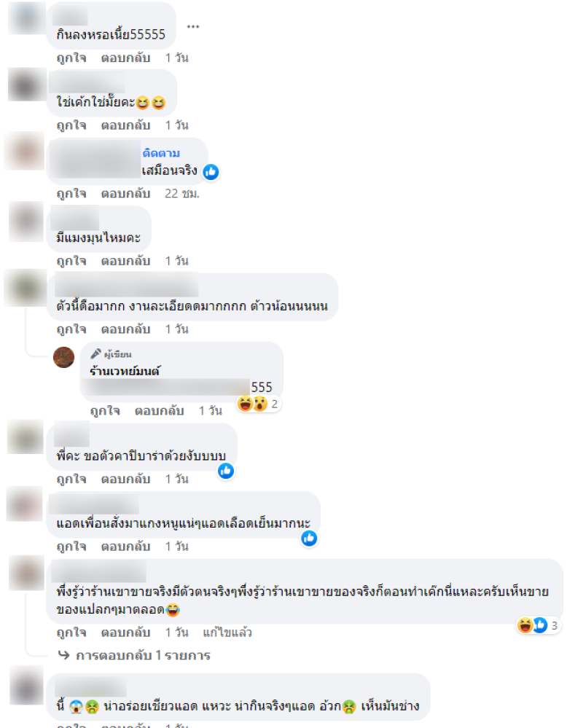Screen dimensions: 583x728
Task: Open the ร้านเวทย์มนต์ page name link
Action: coord(125,371)
